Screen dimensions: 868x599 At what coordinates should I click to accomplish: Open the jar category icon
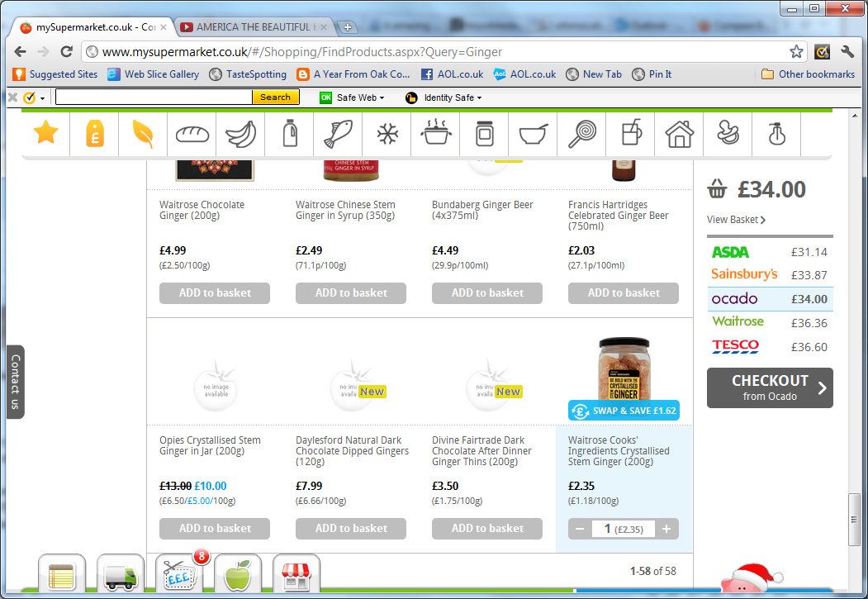click(484, 133)
